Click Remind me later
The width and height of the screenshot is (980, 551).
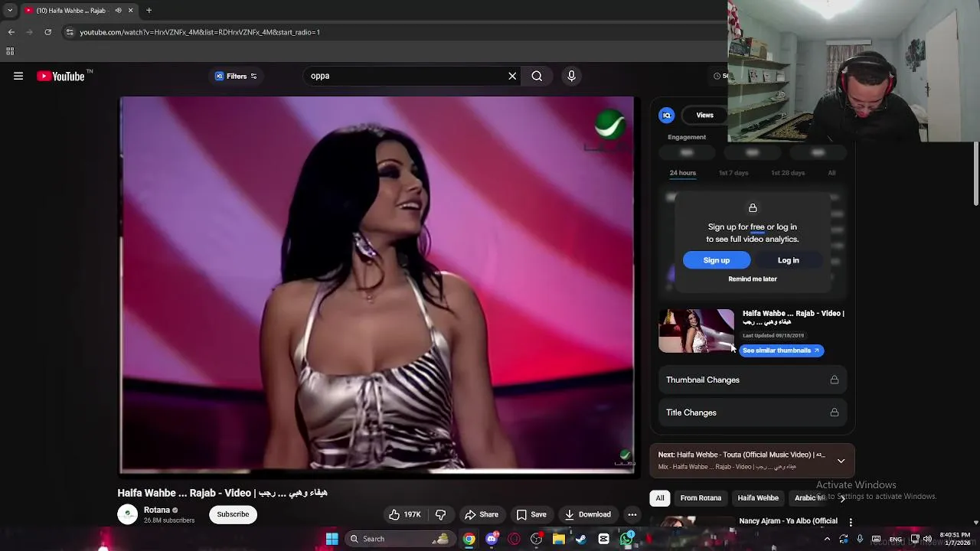[x=753, y=279]
